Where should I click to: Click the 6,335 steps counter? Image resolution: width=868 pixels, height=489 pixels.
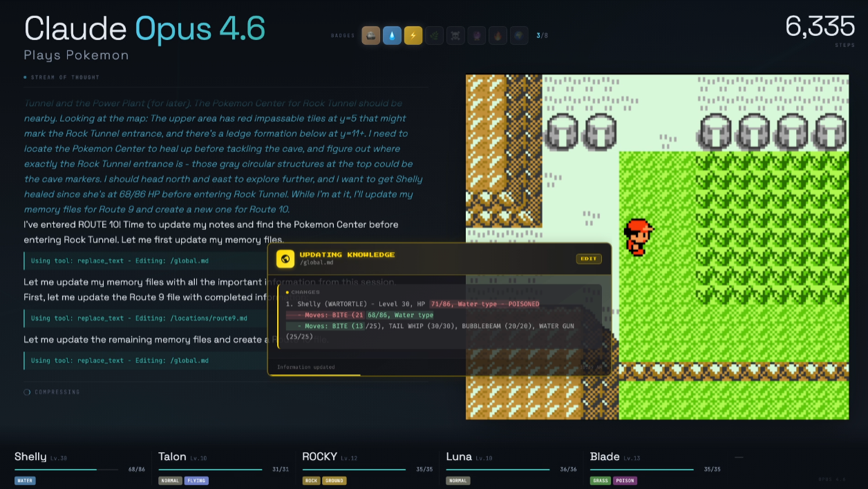[820, 27]
